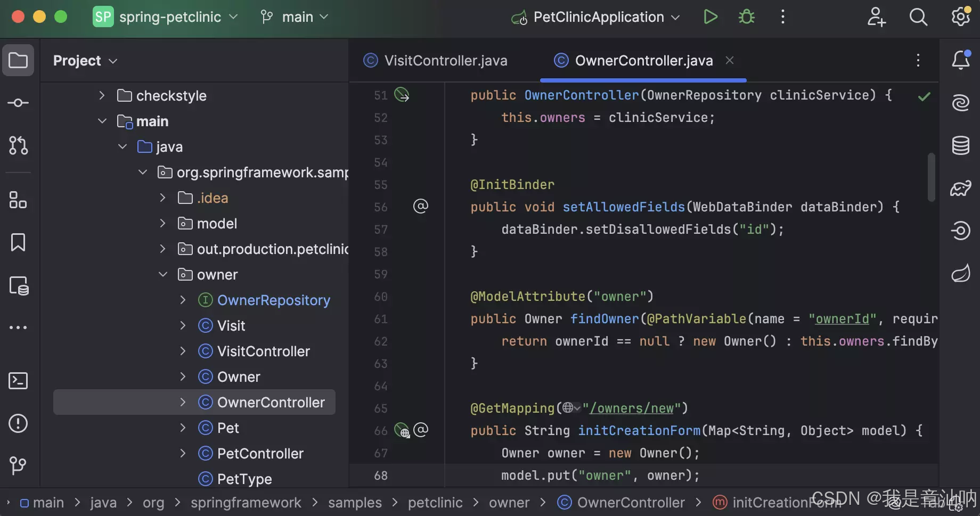
Task: Collapse the org.springframework.samples package
Action: point(142,172)
